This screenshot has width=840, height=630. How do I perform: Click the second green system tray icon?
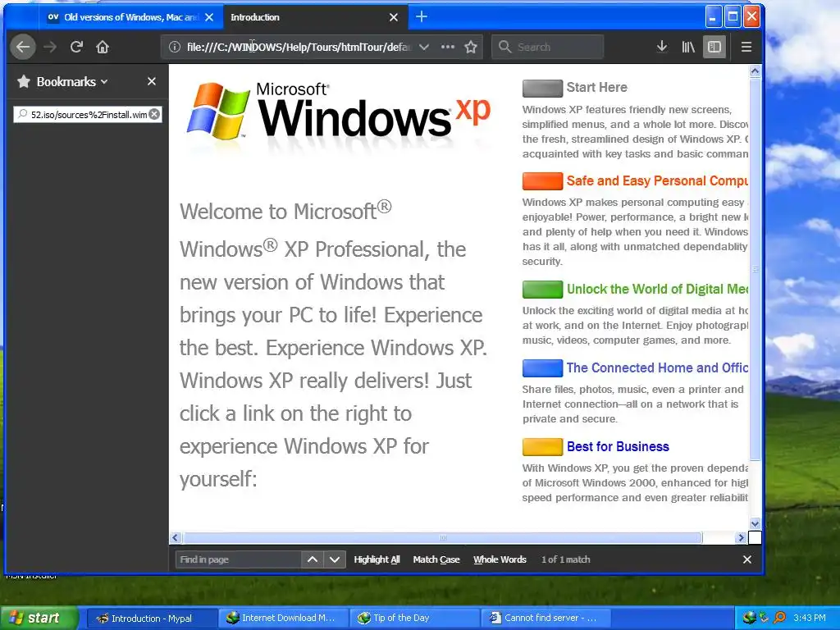point(764,618)
